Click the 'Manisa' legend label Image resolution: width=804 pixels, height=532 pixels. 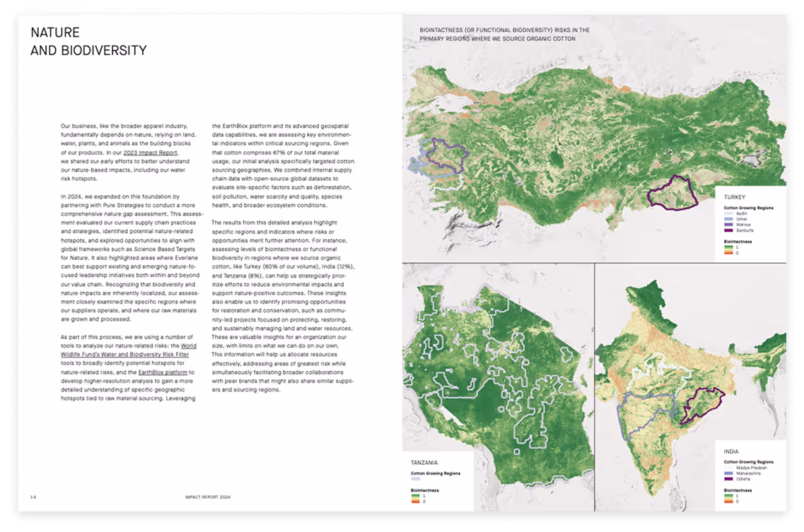tap(743, 225)
